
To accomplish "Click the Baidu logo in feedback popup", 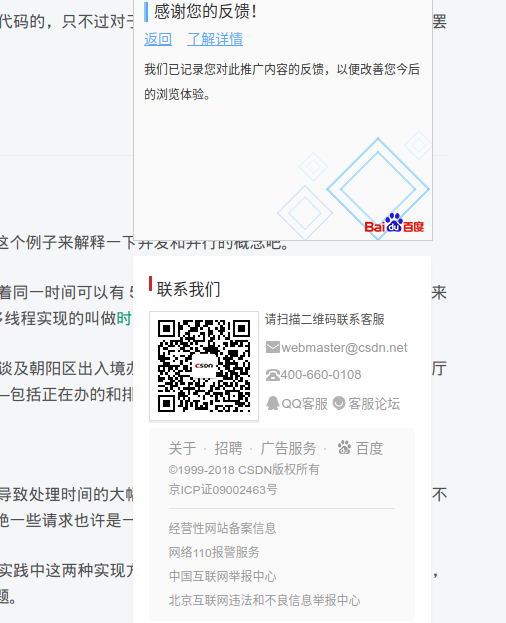I will tap(394, 223).
